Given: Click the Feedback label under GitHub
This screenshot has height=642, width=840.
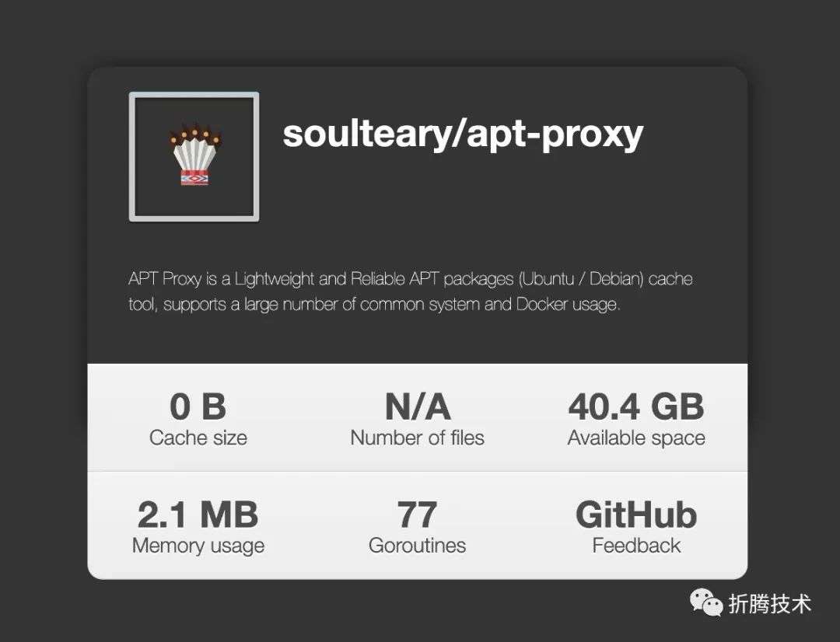Looking at the screenshot, I should [x=636, y=546].
